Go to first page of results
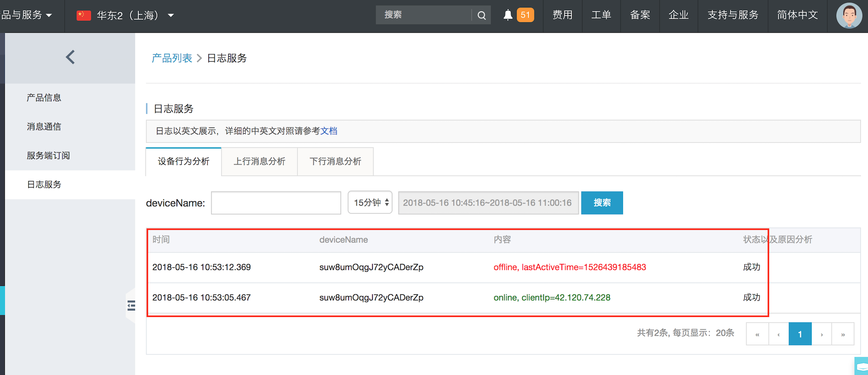The width and height of the screenshot is (868, 375). click(x=757, y=334)
